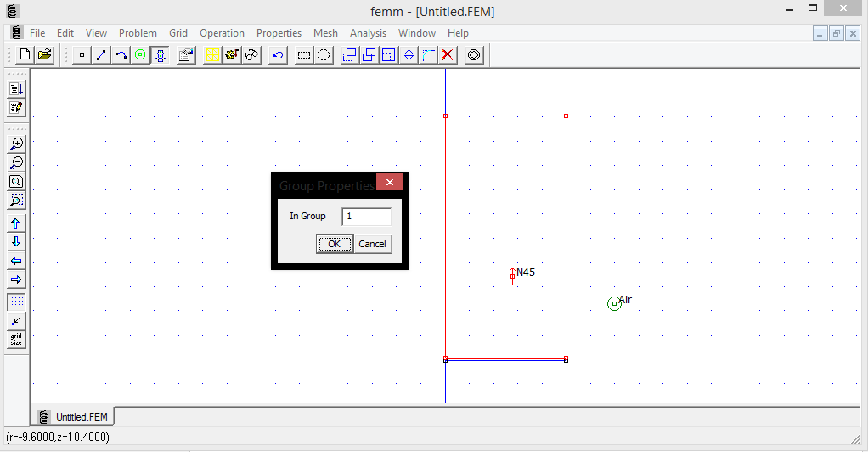Select the node (point) drawing tool
This screenshot has width=868, height=452.
coord(82,55)
